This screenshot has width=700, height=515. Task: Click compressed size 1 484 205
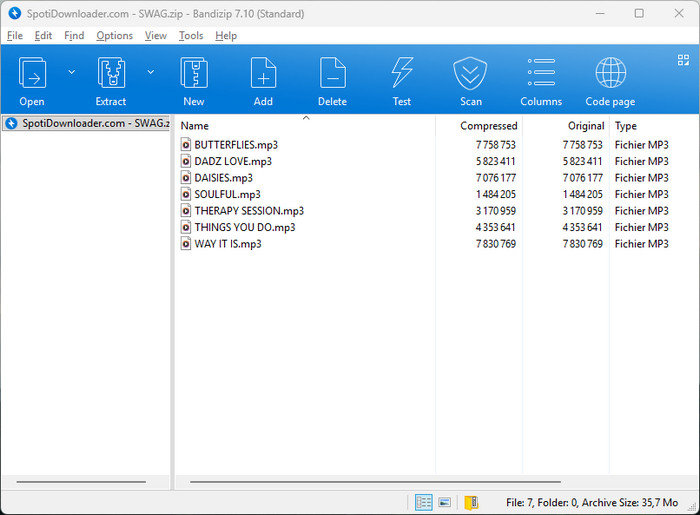pyautogui.click(x=496, y=194)
